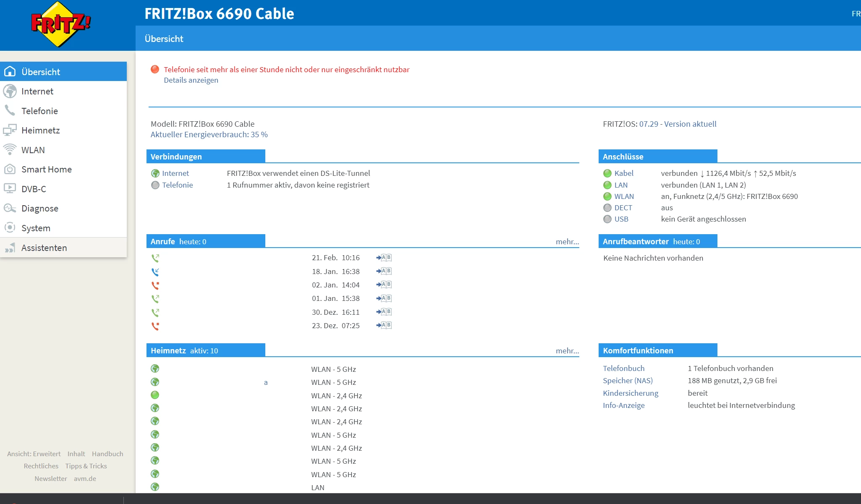The width and height of the screenshot is (861, 504).
Task: Click the WLAN wifi icon in sidebar
Action: tap(10, 149)
